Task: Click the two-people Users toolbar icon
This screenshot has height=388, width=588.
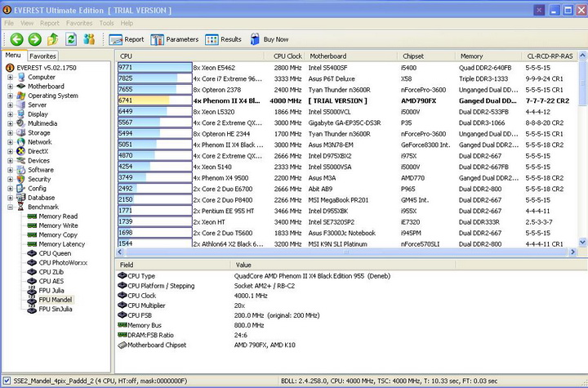Action: pos(89,39)
